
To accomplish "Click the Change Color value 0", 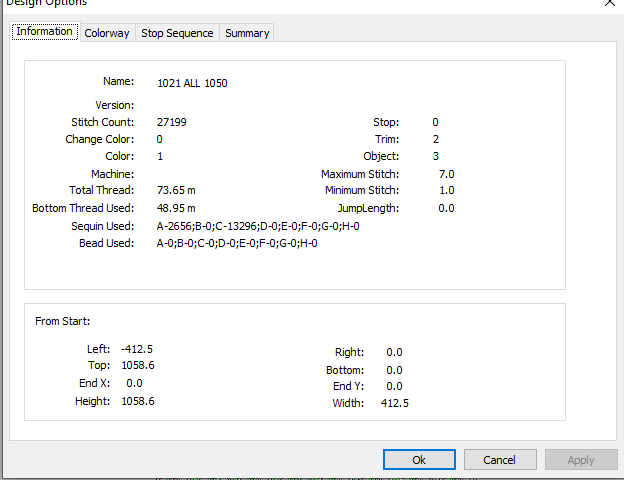I will point(160,139).
